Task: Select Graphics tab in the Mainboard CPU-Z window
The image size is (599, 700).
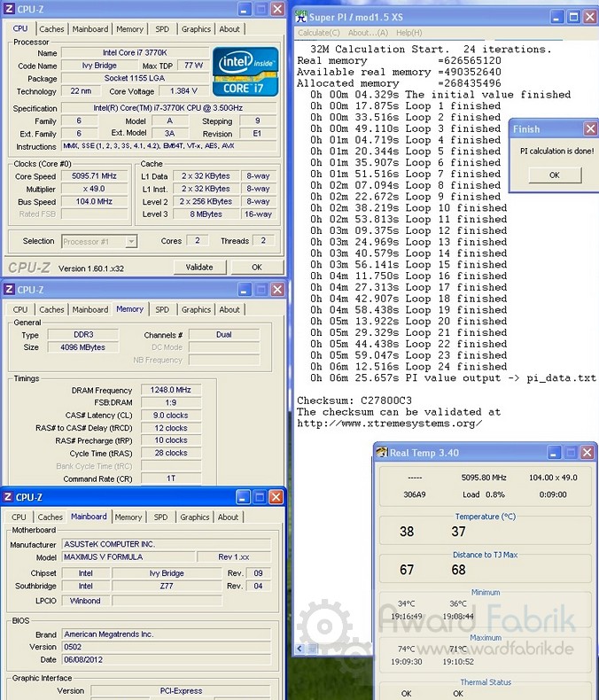Action: (195, 517)
